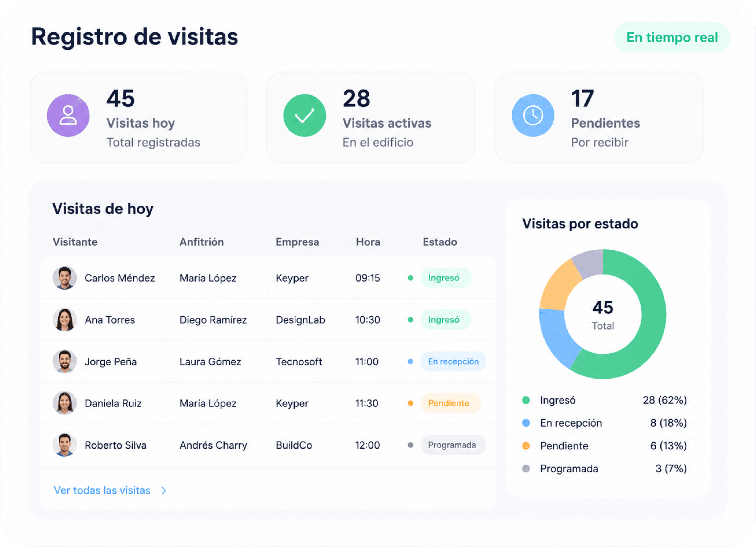Click the 8 (18%) legend value
756x547 pixels.
[668, 423]
